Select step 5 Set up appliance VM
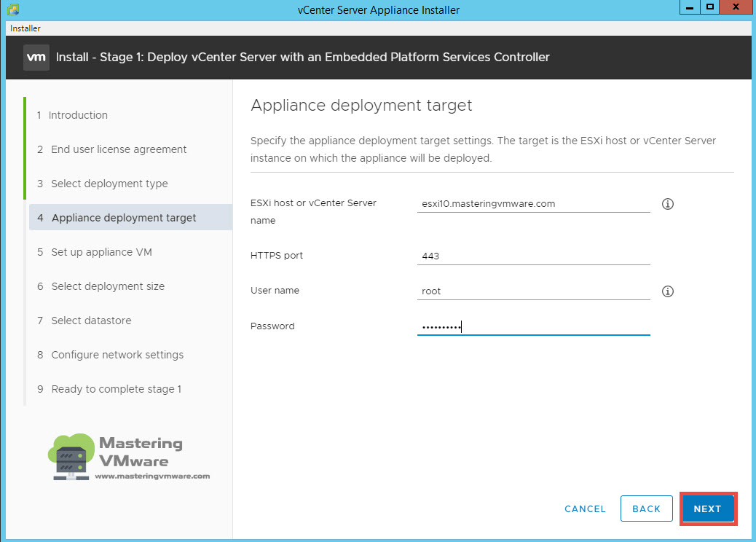The width and height of the screenshot is (756, 542). [x=95, y=252]
